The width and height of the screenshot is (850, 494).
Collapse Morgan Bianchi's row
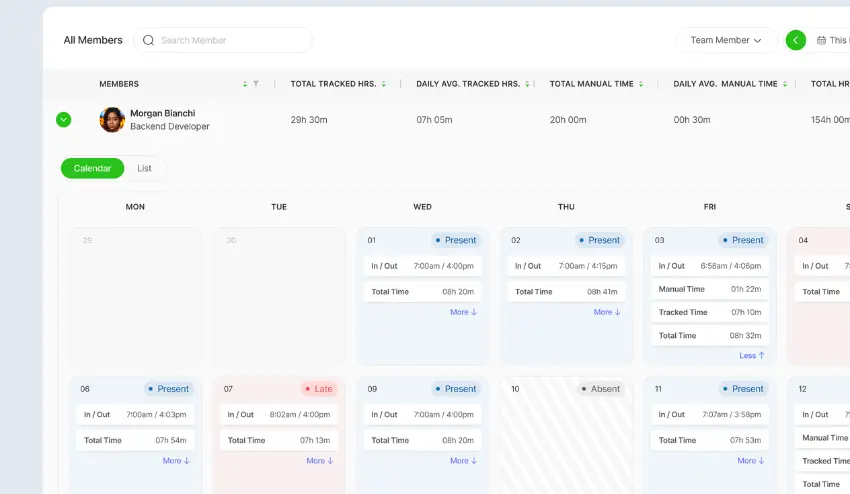(x=63, y=119)
